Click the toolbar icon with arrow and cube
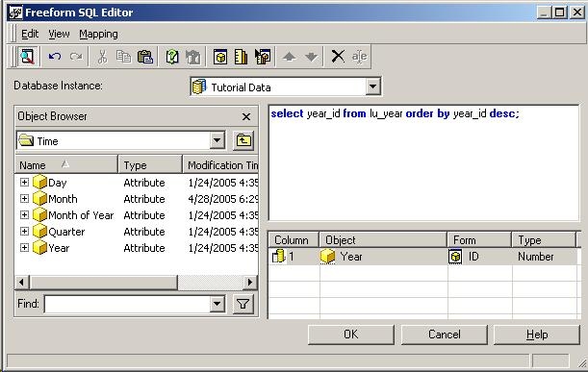 tap(263, 57)
